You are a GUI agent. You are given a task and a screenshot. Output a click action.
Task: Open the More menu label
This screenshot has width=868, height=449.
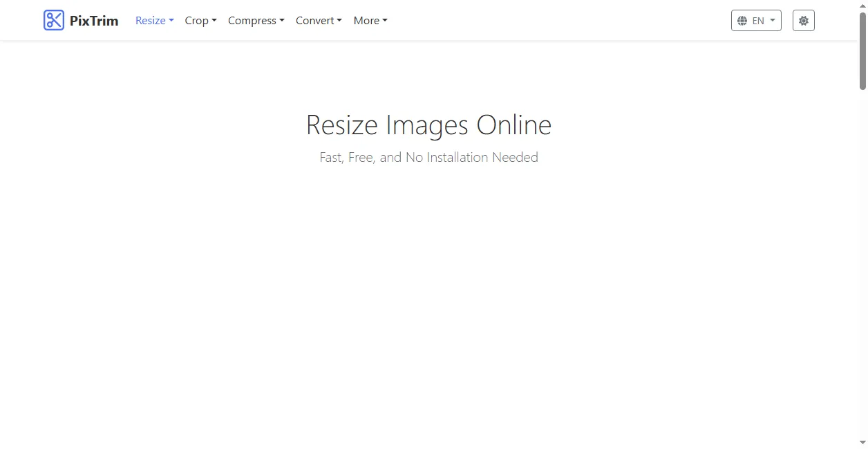pos(366,21)
